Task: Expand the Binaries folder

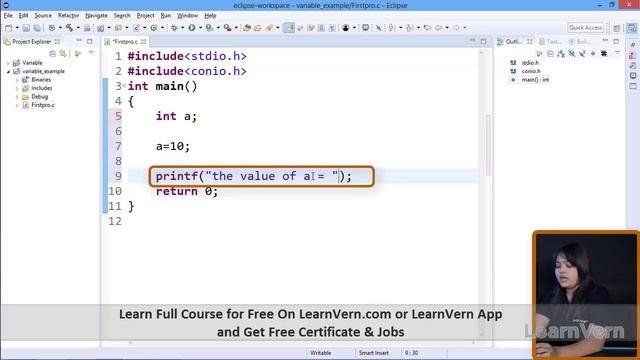Action: point(17,80)
